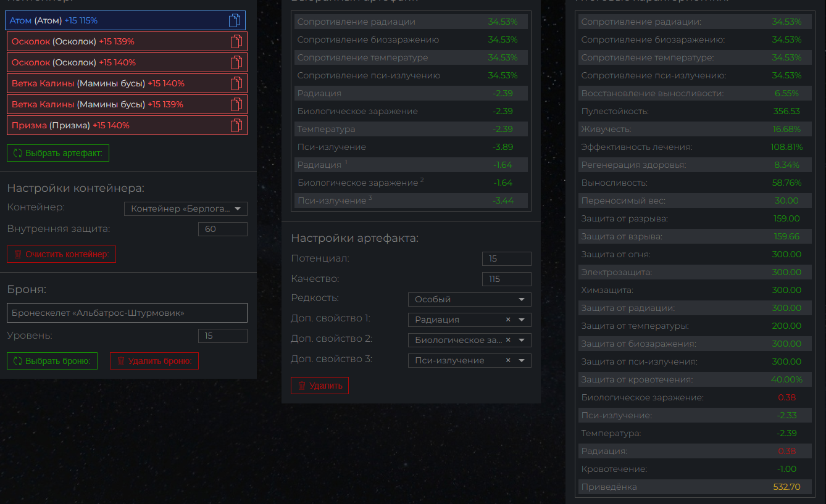Click the value -2.33 in the totals
The width and height of the screenshot is (826, 504).
[x=786, y=416]
